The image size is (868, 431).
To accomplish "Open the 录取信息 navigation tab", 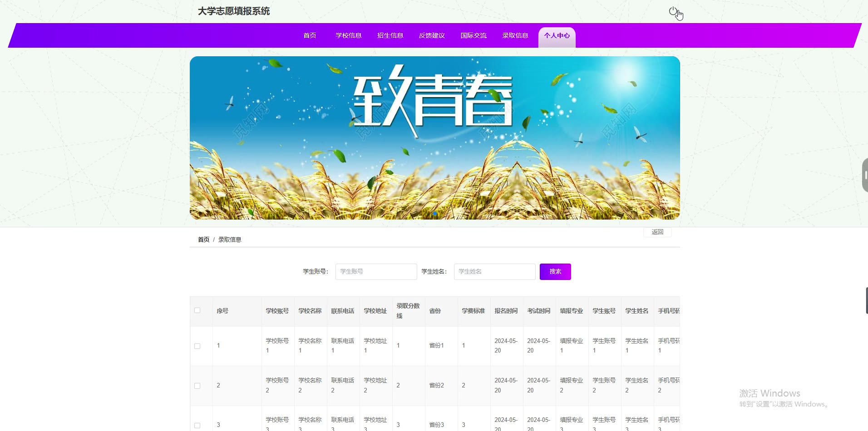I will pyautogui.click(x=515, y=35).
